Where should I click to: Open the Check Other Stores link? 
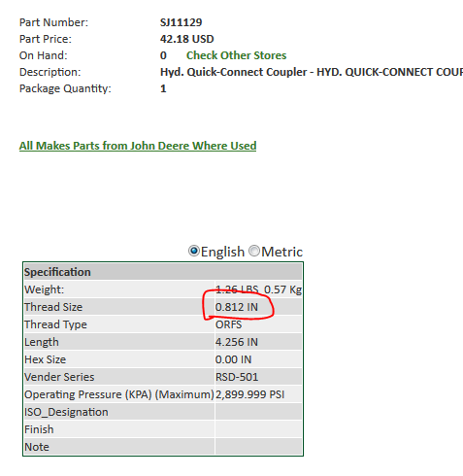coord(236,55)
